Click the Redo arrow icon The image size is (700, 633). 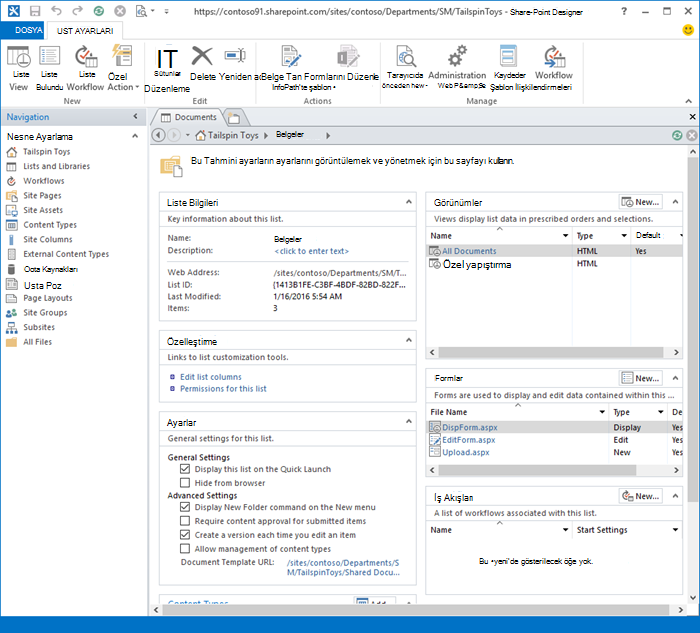point(77,11)
